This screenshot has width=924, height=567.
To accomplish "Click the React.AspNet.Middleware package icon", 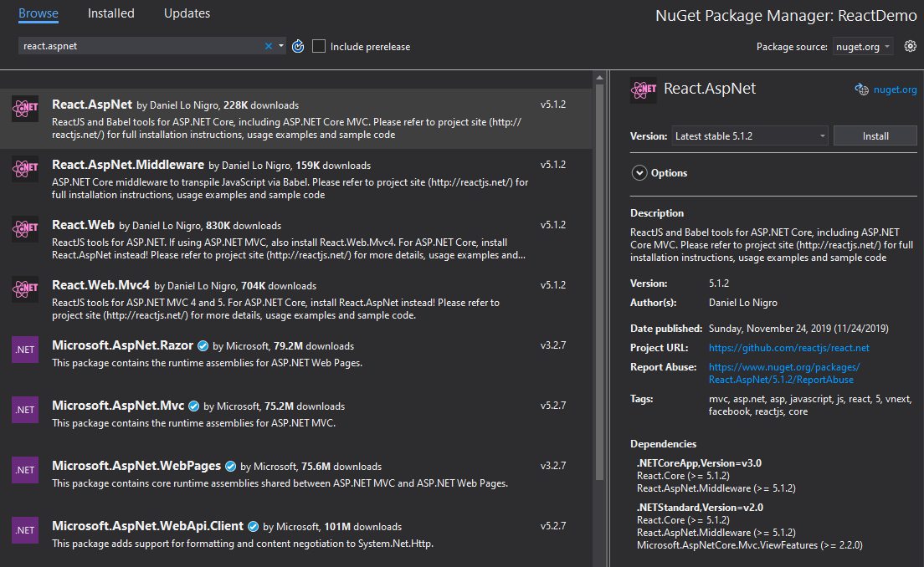I will coord(25,168).
